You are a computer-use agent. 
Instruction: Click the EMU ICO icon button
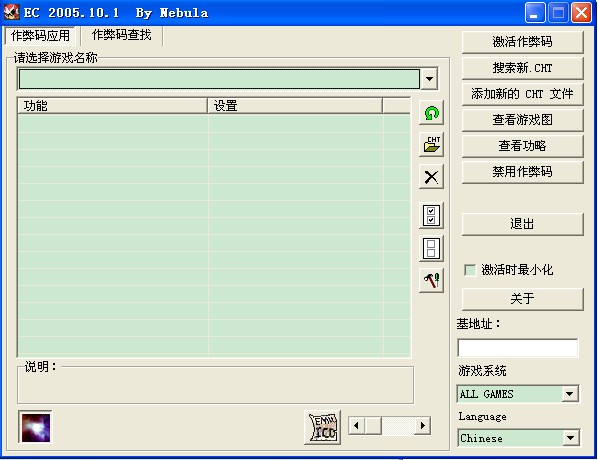[323, 427]
